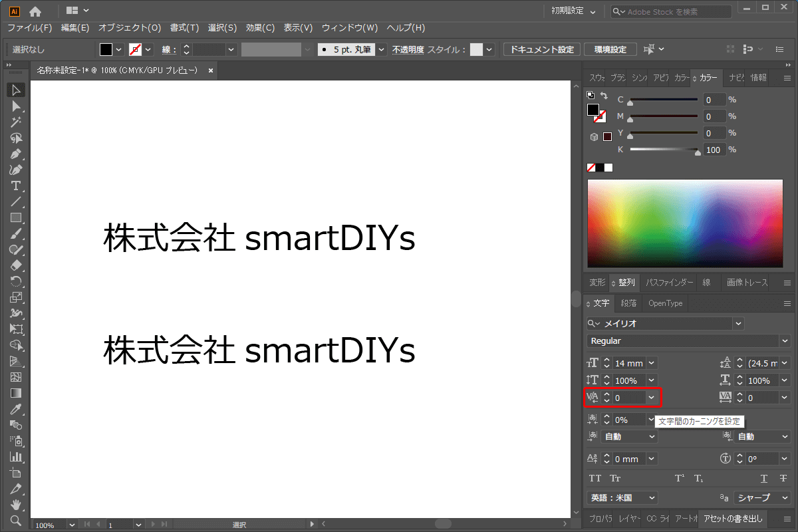Click the C channel percentage field

714,100
